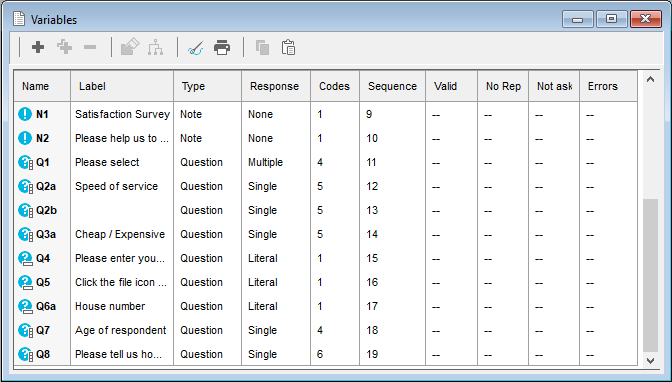
Task: Click the question icon beside Q8
Action: (26, 355)
